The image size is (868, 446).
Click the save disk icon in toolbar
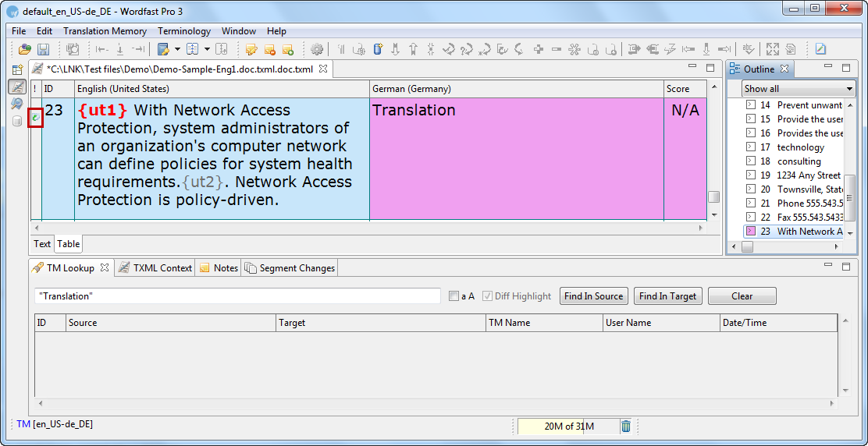(43, 49)
